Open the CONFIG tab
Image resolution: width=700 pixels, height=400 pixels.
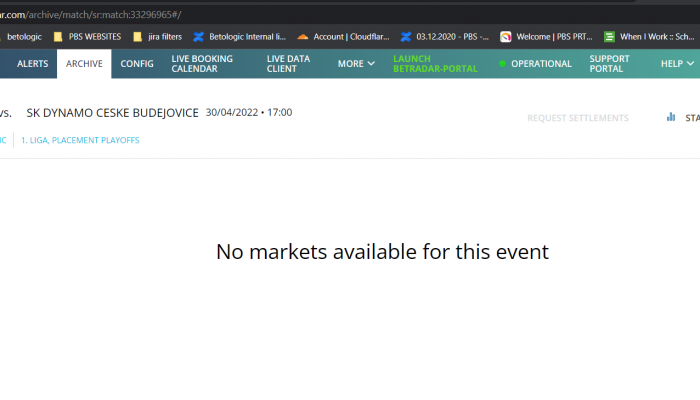tap(137, 64)
